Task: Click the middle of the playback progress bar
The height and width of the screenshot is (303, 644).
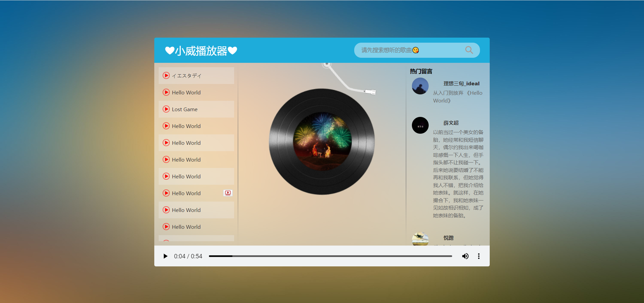Action: coord(330,256)
